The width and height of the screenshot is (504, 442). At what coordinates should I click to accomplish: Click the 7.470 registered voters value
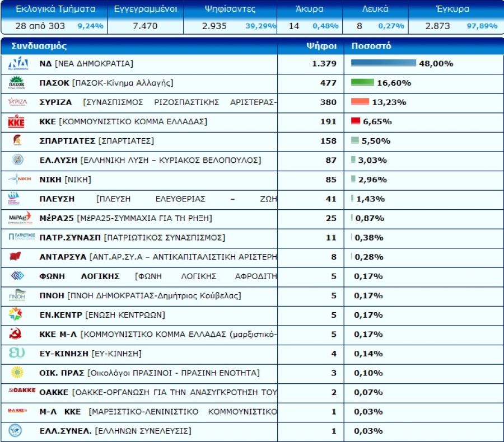coord(145,26)
